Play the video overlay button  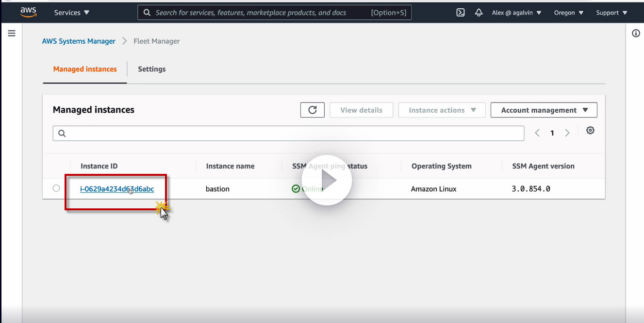coord(327,180)
